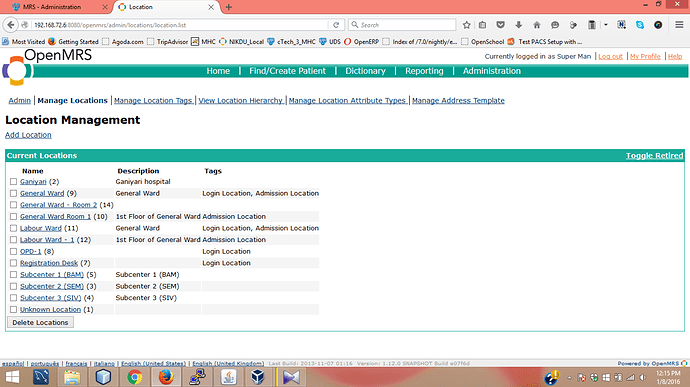Tick the Unknown Location checkbox
Viewport: 690px width, 387px height.
[x=13, y=310]
